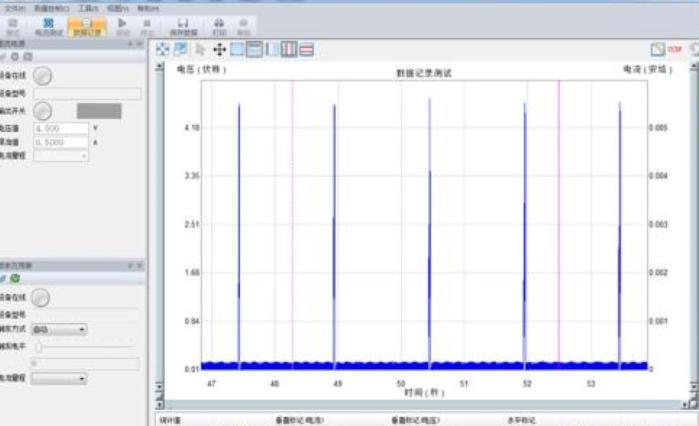This screenshot has width=699, height=426.
Task: Click the red mW unit label
Action: tap(675, 49)
